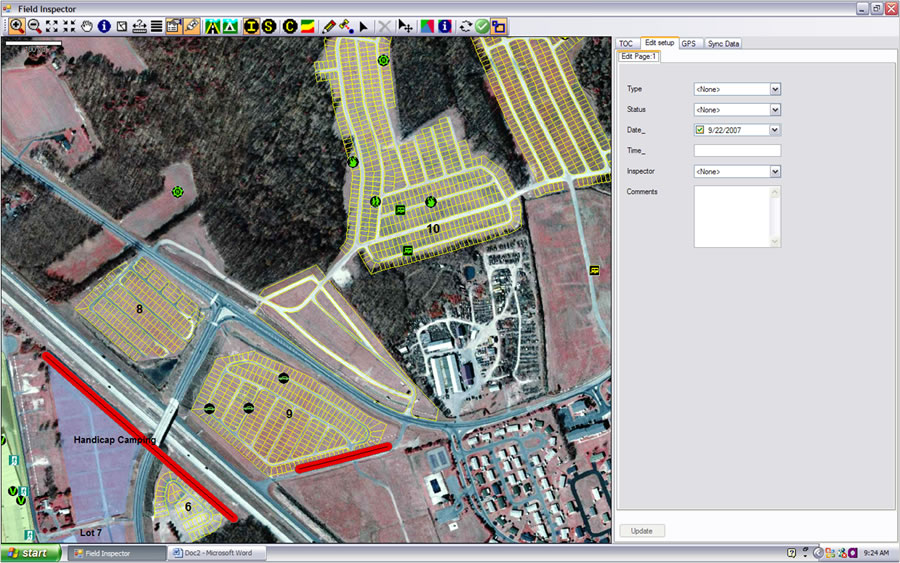
Task: Switch to the TOC tab
Action: tap(626, 44)
